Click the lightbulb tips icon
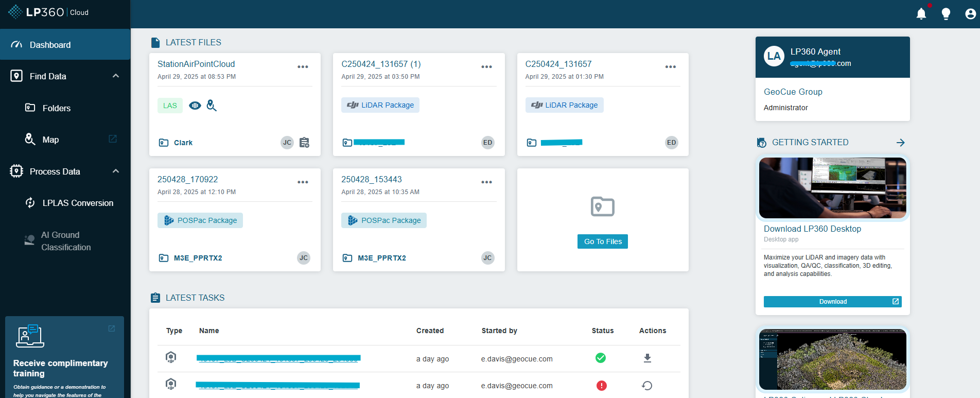 click(x=946, y=14)
